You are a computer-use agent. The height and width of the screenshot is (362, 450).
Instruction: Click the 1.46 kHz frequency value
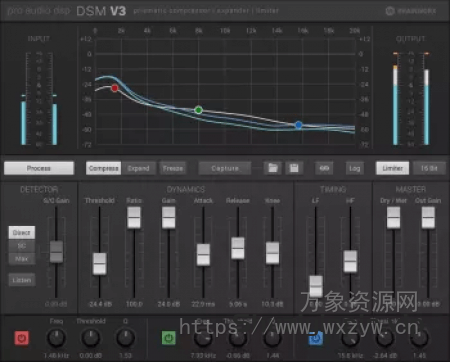click(56, 356)
